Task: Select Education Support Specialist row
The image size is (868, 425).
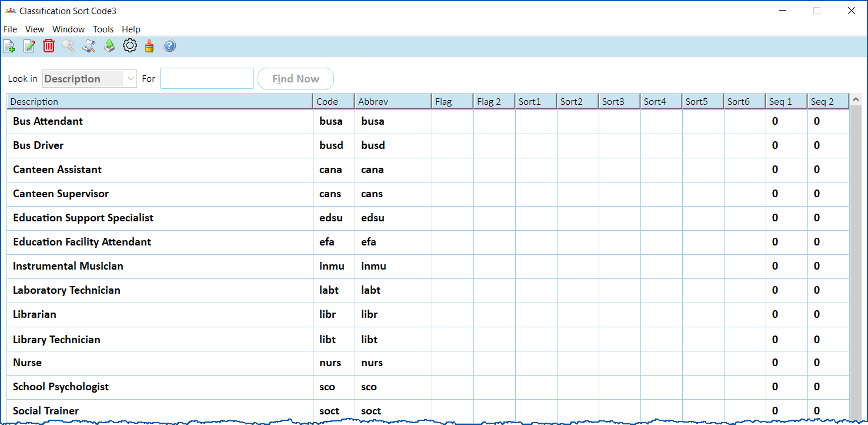Action: (x=428, y=218)
